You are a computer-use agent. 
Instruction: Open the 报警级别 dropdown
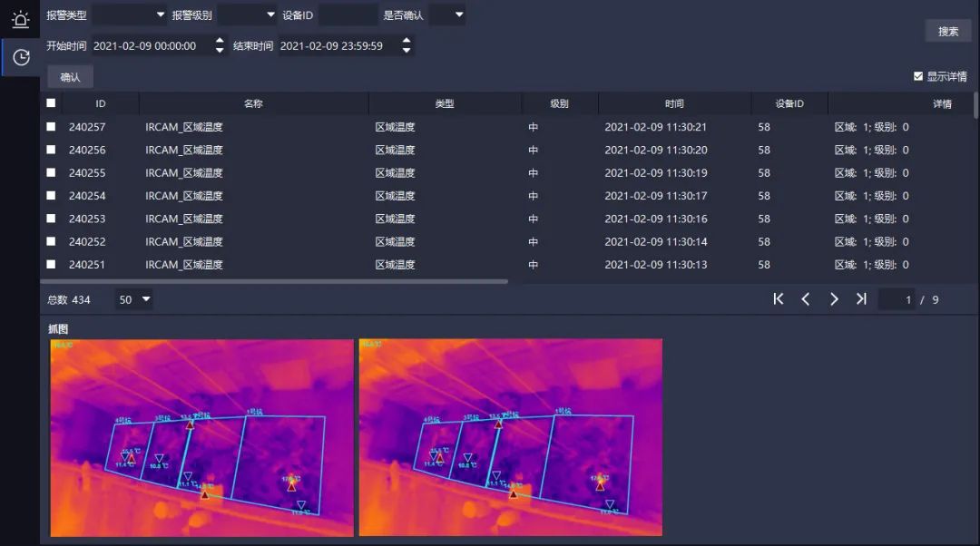(x=248, y=15)
